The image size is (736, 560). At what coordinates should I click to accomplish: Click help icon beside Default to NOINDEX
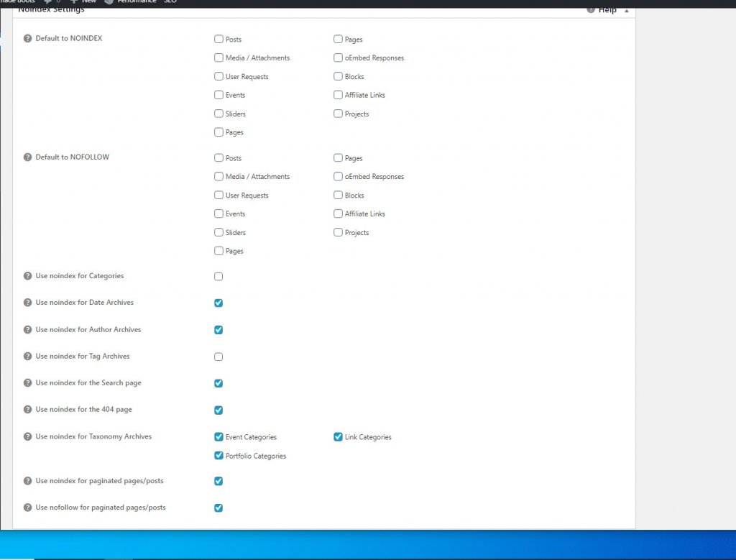[28, 39]
